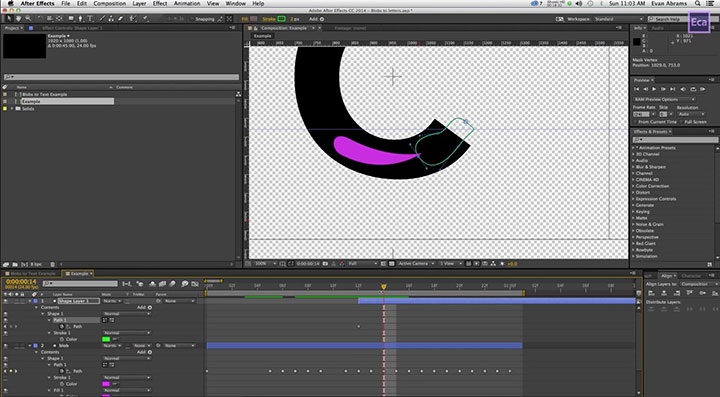
Task: Toggle stopwatch for blob layer Path
Action: click(x=62, y=371)
